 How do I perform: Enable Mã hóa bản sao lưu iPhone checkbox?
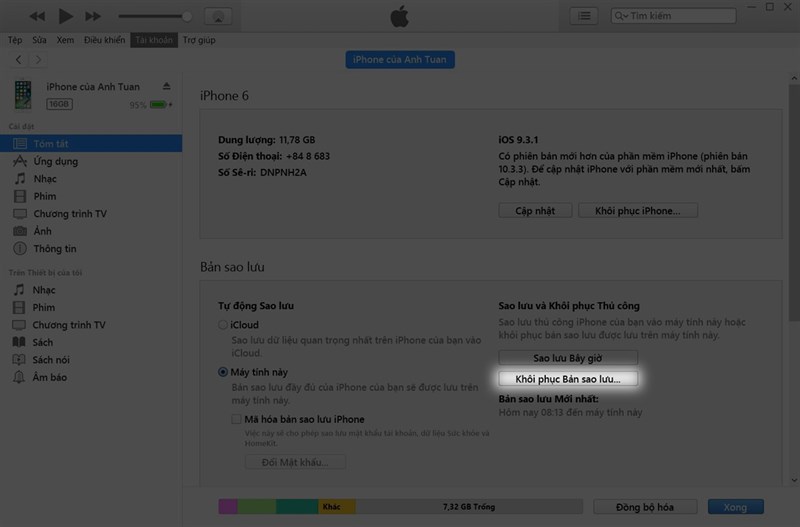236,419
